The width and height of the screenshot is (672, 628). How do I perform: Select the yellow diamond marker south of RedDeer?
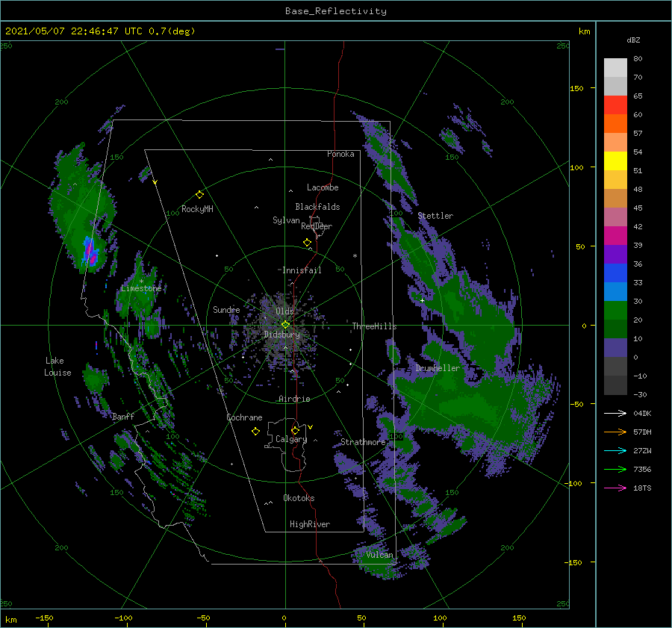tap(308, 243)
